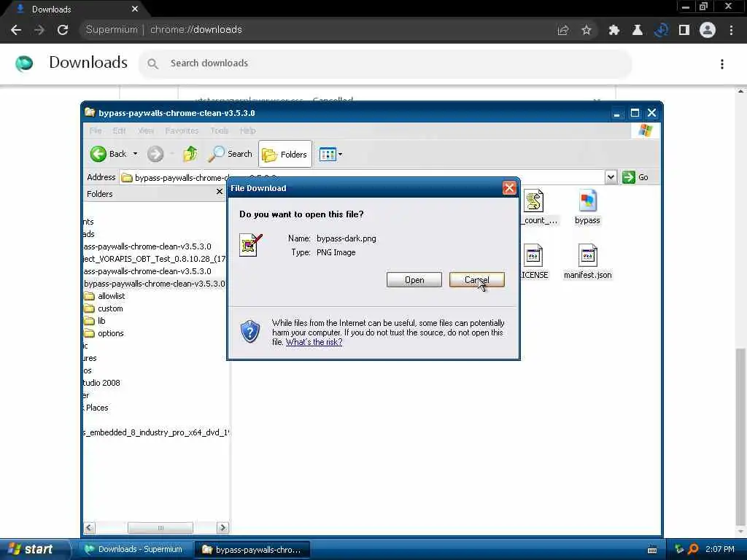Select the tudio 2008 tree entry
The width and height of the screenshot is (747, 560).
[101, 383]
